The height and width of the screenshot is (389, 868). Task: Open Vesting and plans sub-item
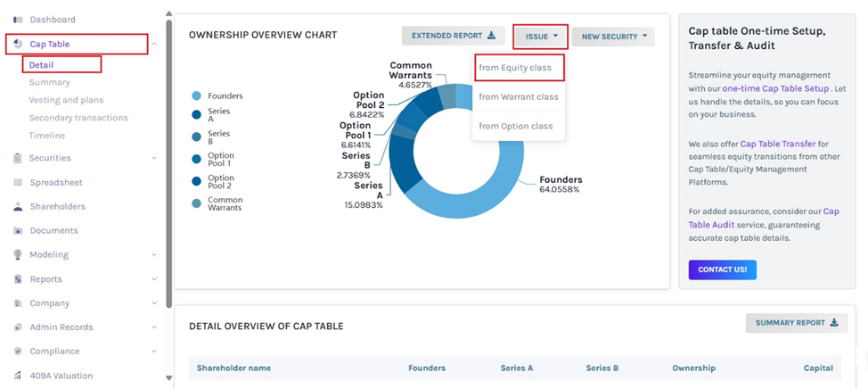(x=66, y=100)
